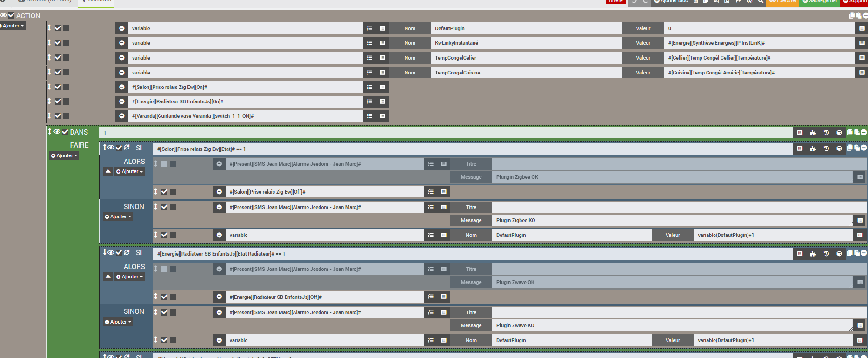Grab the sort handle of the DANS block
The height and width of the screenshot is (358, 868).
(x=50, y=132)
